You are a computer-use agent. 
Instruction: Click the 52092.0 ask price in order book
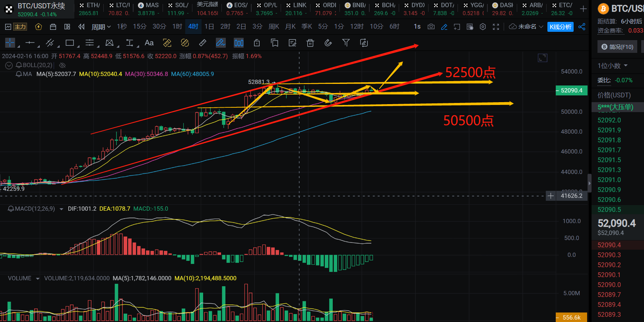pyautogui.click(x=609, y=120)
